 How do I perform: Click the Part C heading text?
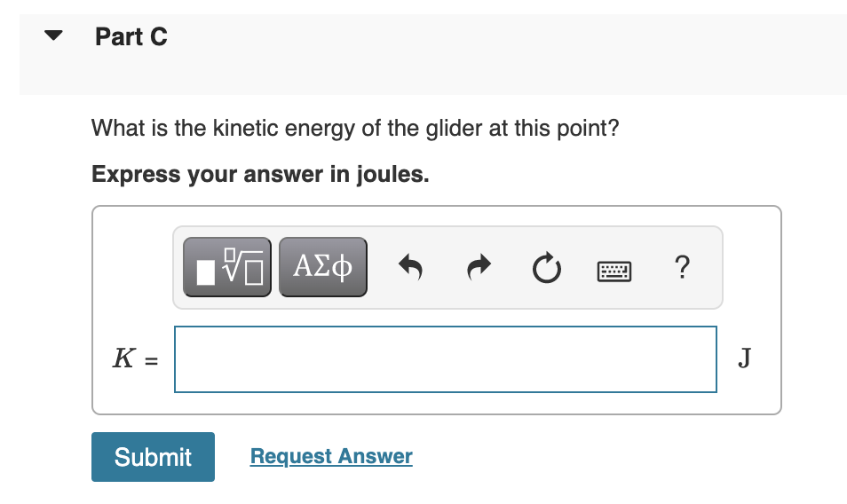[x=131, y=37]
